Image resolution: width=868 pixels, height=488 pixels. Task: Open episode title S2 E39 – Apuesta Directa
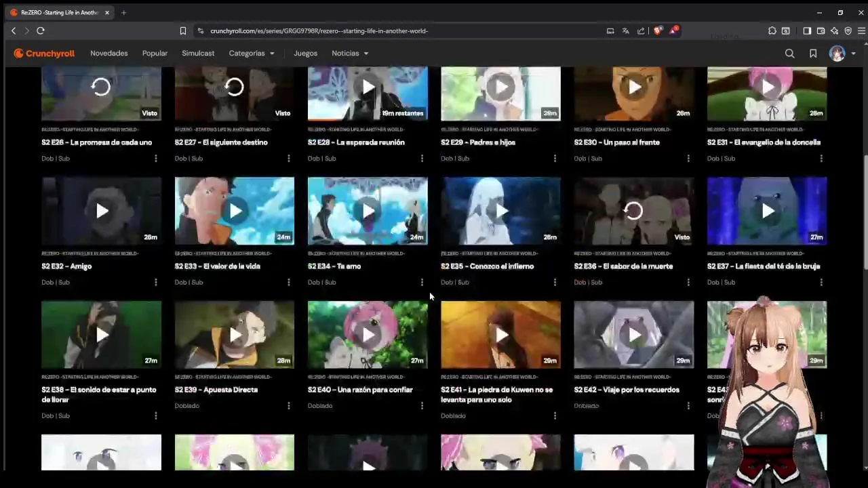pyautogui.click(x=216, y=390)
